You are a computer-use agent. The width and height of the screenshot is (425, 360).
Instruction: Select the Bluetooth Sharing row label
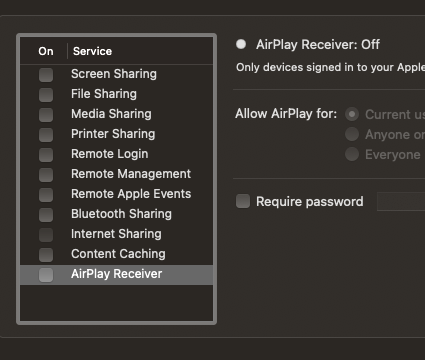click(121, 214)
